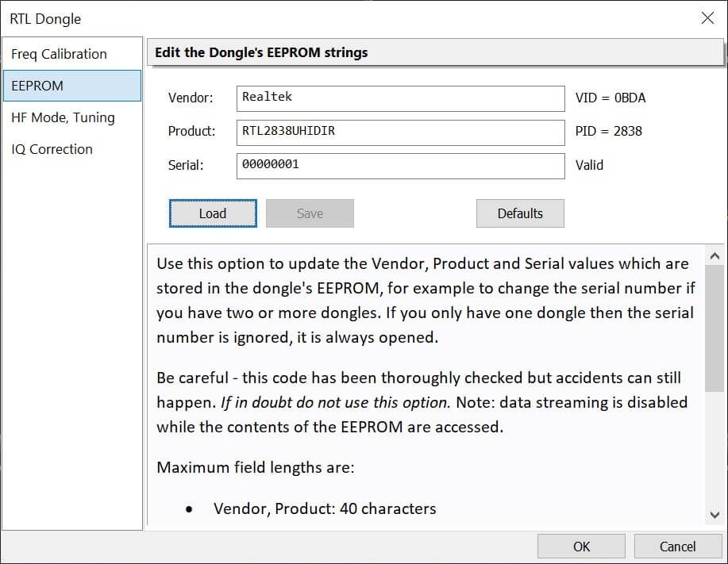Image resolution: width=728 pixels, height=564 pixels.
Task: Click the Valid serial status text
Action: [x=590, y=165]
